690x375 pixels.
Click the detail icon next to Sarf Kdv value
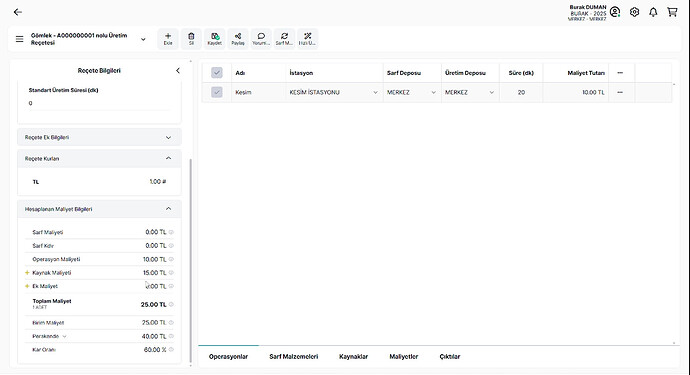[x=171, y=246]
